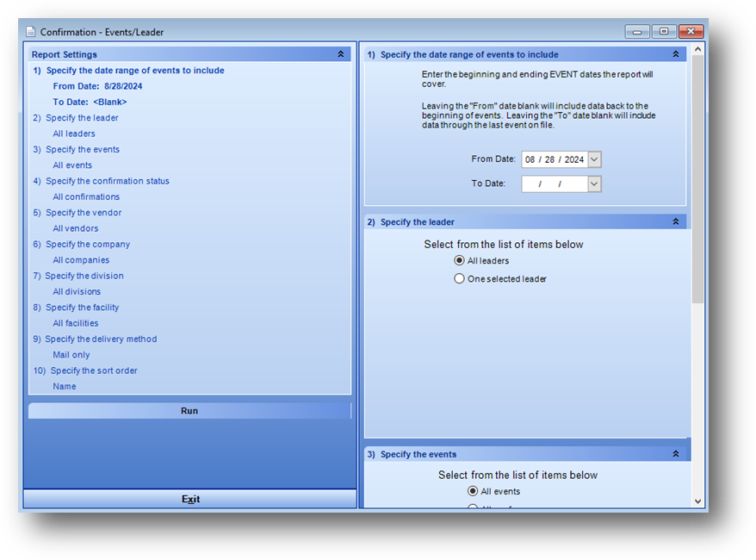Click the scrollbar up arrow

pos(697,49)
